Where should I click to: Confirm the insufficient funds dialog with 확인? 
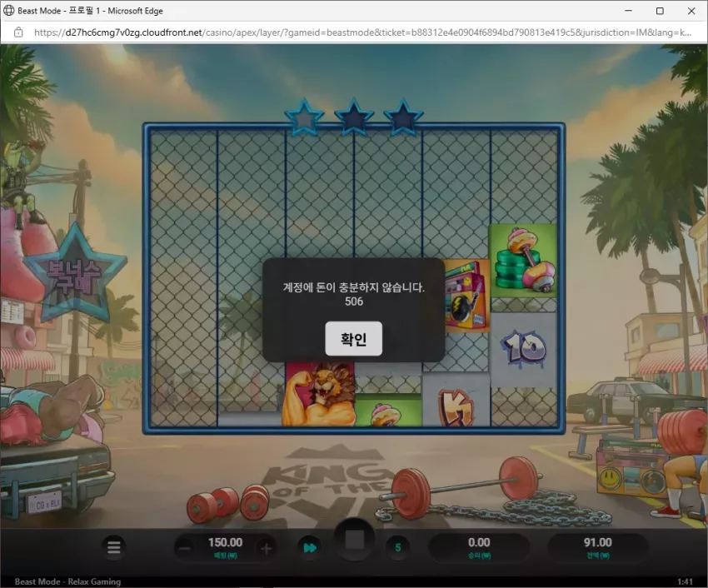click(x=353, y=339)
